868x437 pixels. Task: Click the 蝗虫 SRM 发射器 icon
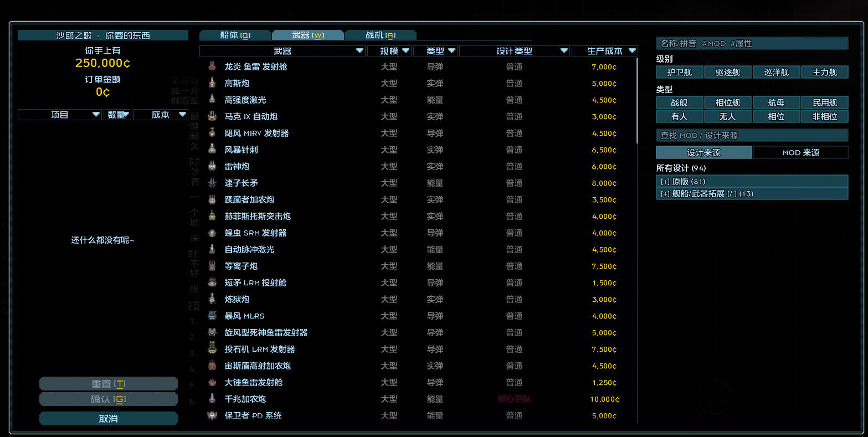pyautogui.click(x=212, y=233)
